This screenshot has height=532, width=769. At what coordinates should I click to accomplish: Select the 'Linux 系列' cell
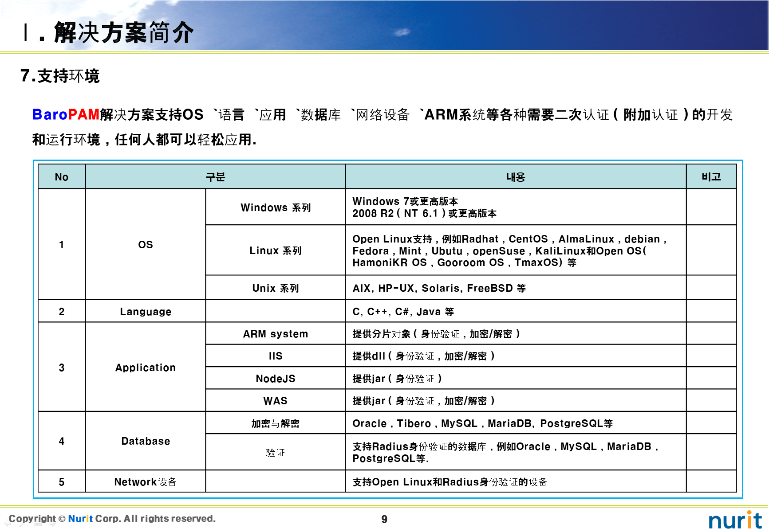(276, 250)
